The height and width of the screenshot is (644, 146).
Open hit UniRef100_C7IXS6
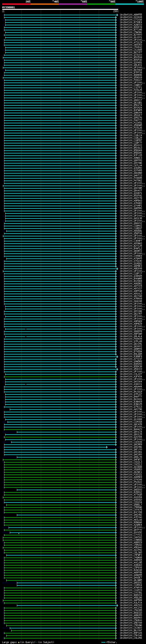pos(131,20)
